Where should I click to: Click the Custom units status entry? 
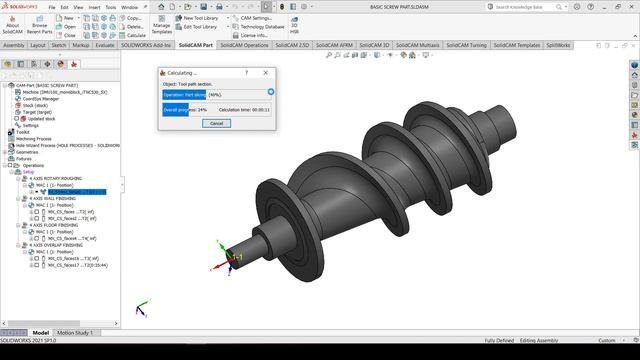(x=607, y=340)
